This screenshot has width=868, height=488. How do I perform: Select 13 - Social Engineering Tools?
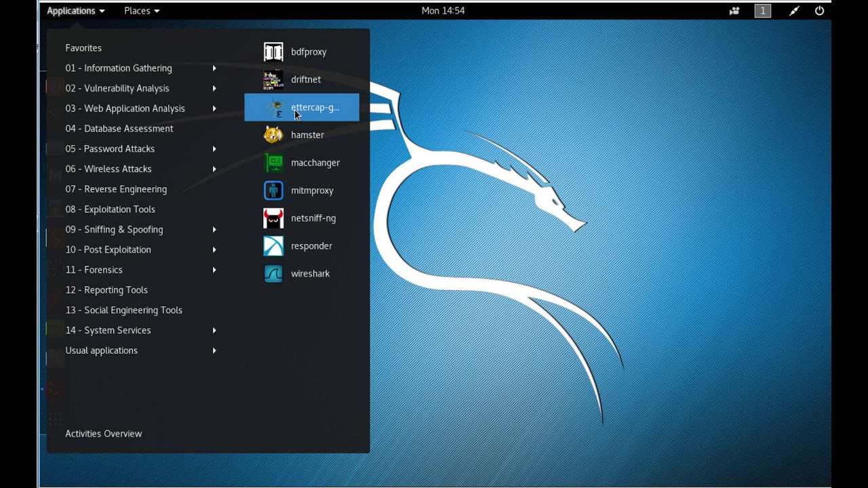click(124, 310)
